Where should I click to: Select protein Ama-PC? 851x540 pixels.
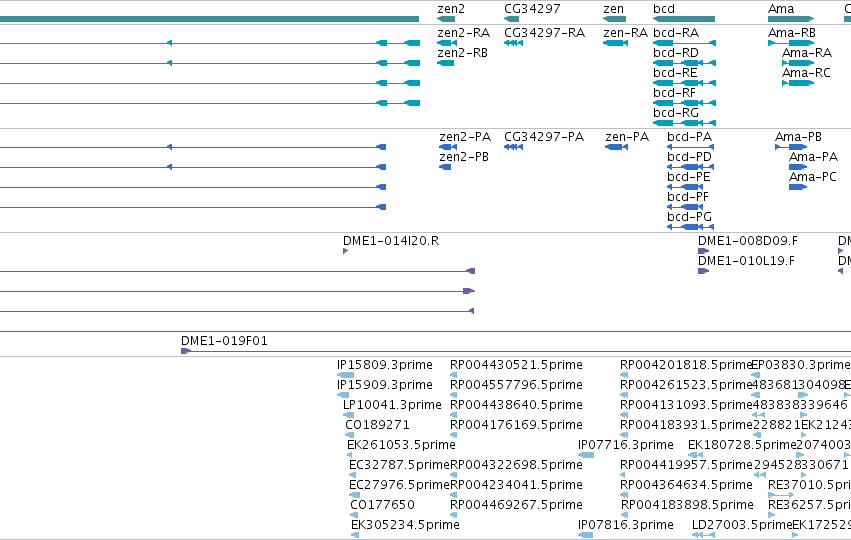pyautogui.click(x=798, y=187)
